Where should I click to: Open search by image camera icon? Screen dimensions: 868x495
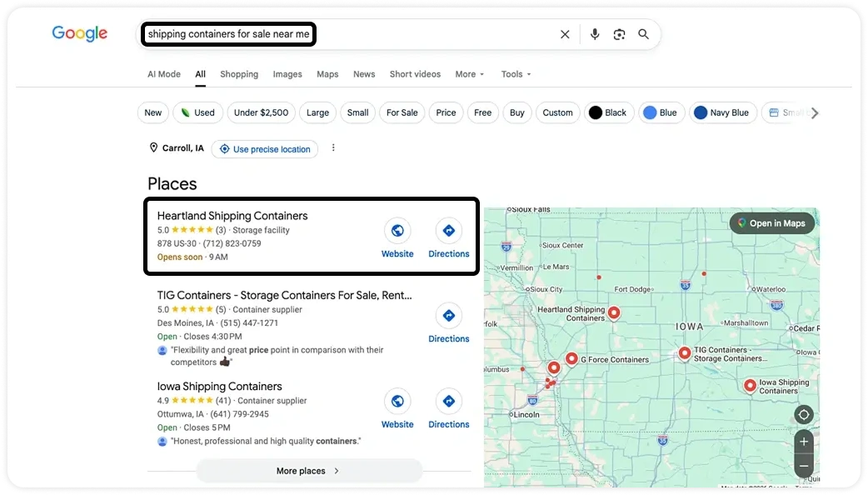tap(619, 34)
